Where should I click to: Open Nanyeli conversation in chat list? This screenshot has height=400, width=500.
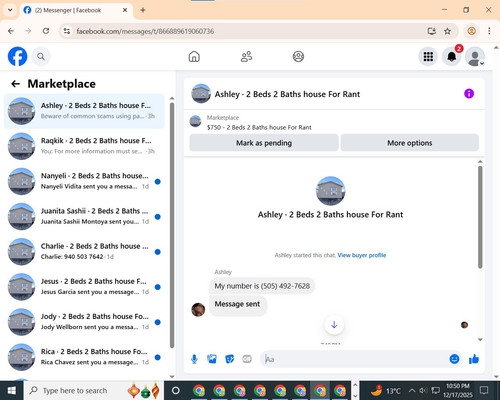[84, 181]
